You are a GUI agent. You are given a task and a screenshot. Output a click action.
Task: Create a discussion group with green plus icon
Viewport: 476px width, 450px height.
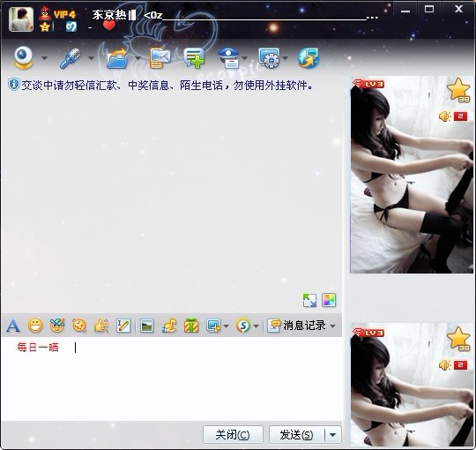tap(194, 58)
